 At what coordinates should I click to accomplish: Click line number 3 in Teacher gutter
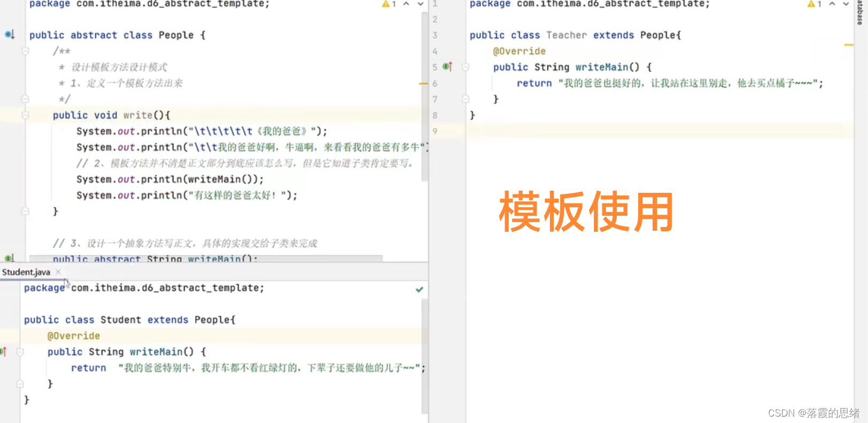pyautogui.click(x=435, y=35)
